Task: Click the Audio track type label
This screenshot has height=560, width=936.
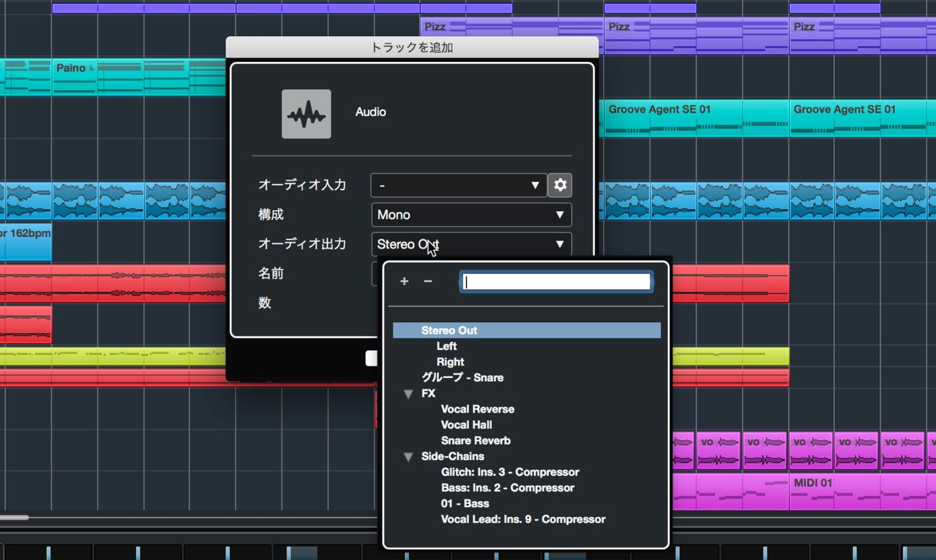Action: (371, 112)
